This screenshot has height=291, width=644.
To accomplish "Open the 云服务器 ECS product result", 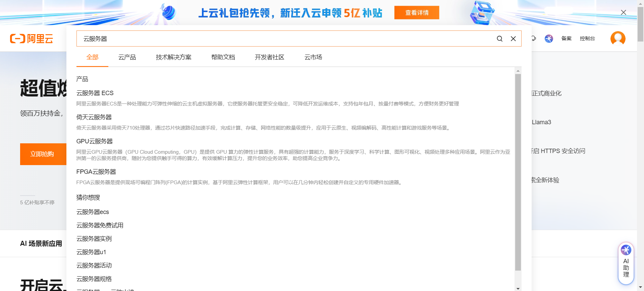I will 95,93.
